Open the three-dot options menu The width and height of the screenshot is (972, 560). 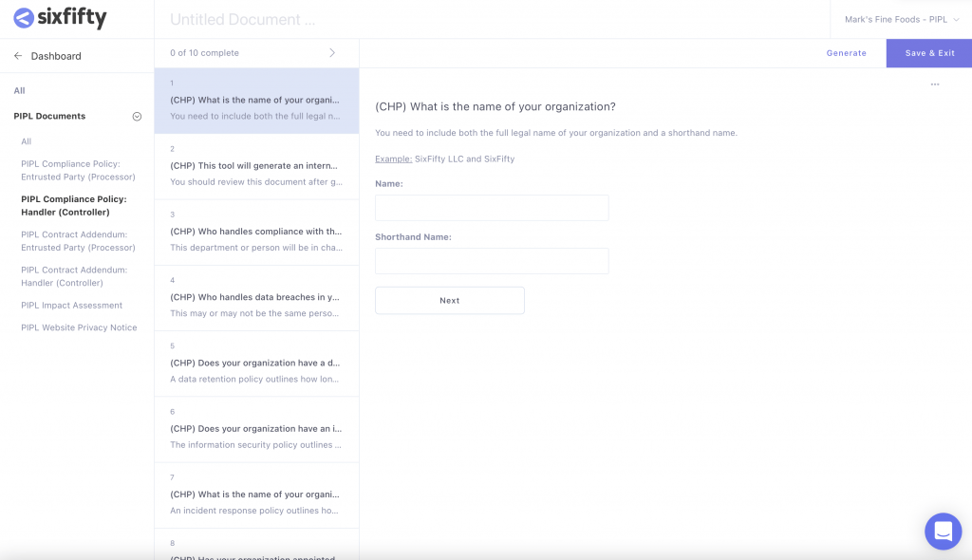click(935, 84)
